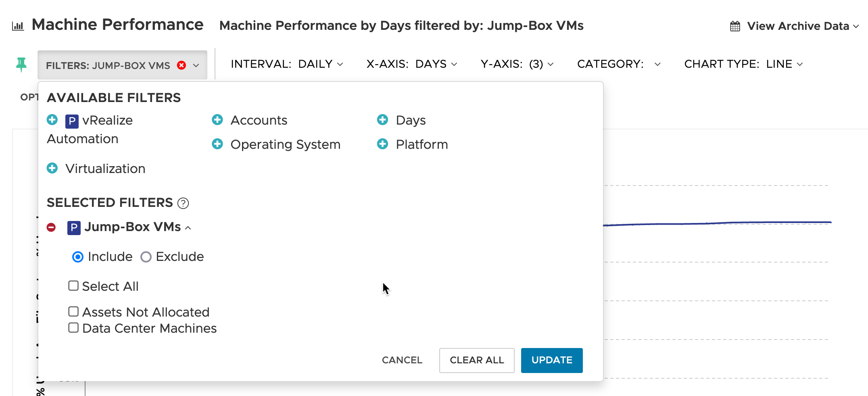This screenshot has width=868, height=396.
Task: Click the vRealize Automation filter label
Action: pos(90,129)
